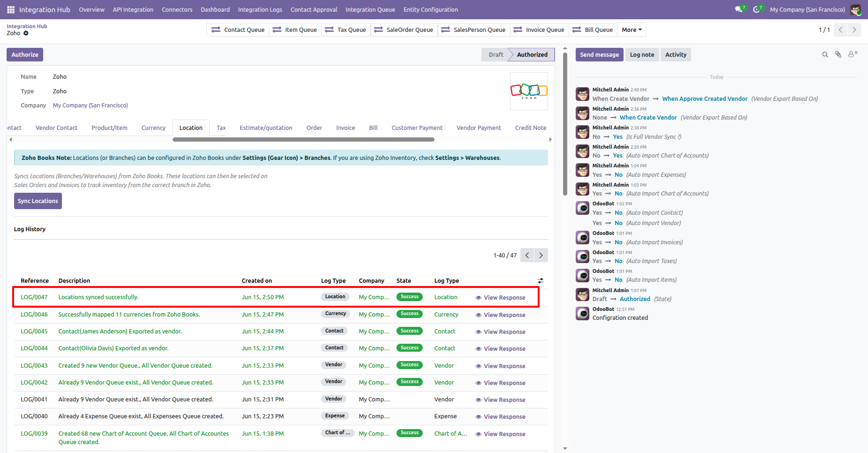
Task: Search messages with the magnifier icon
Action: click(x=825, y=55)
